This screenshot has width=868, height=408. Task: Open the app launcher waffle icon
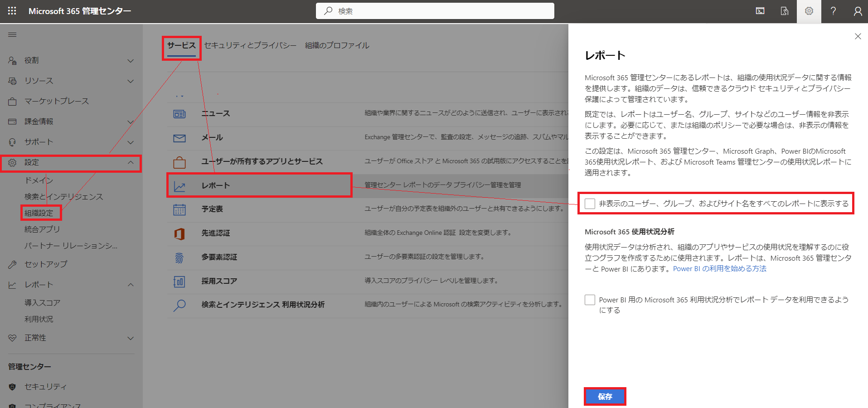12,11
